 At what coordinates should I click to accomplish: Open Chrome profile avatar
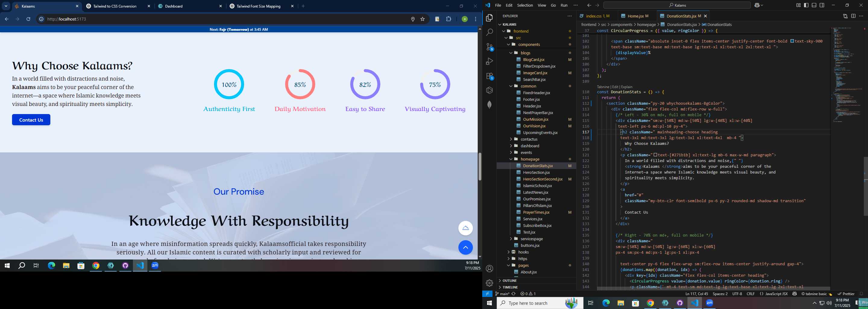[x=465, y=19]
